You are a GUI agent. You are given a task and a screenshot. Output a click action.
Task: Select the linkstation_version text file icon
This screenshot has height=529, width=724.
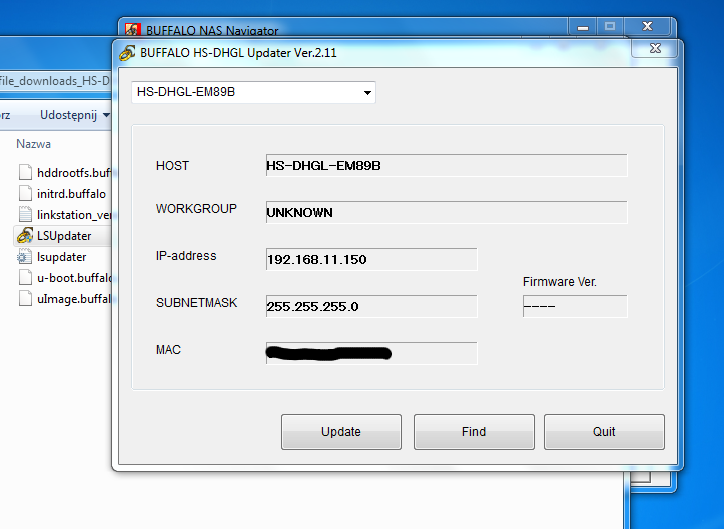(25, 215)
